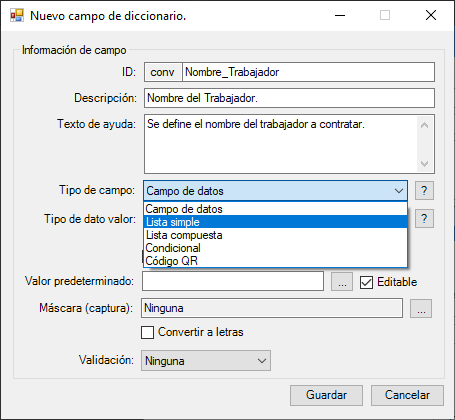Image resolution: width=455 pixels, height=420 pixels.
Task: Click into the ID field Nombre_Trabajador
Action: coord(308,72)
